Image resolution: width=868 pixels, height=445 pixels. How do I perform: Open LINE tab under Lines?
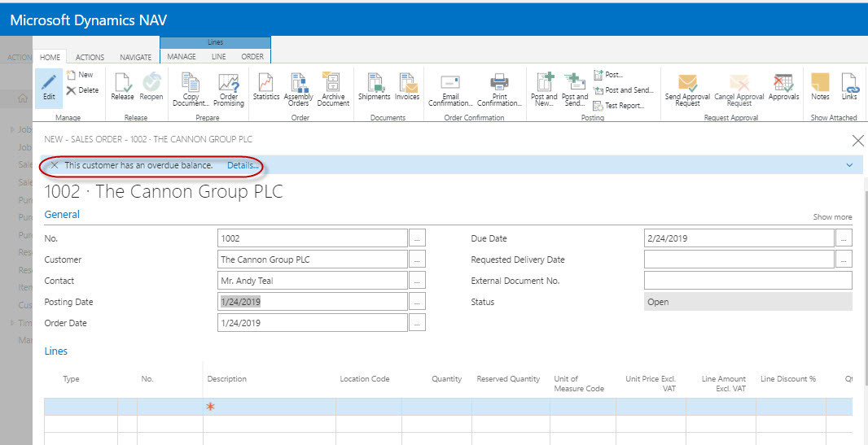[x=219, y=56]
